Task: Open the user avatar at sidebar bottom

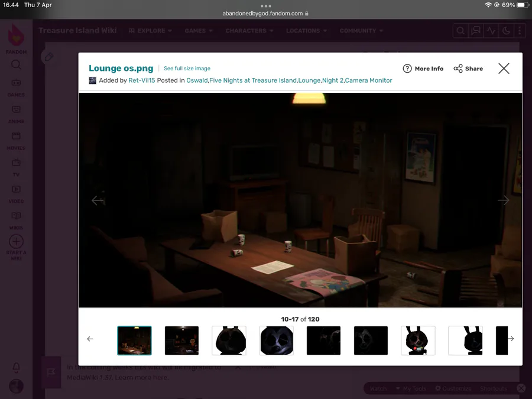Action: [16, 386]
